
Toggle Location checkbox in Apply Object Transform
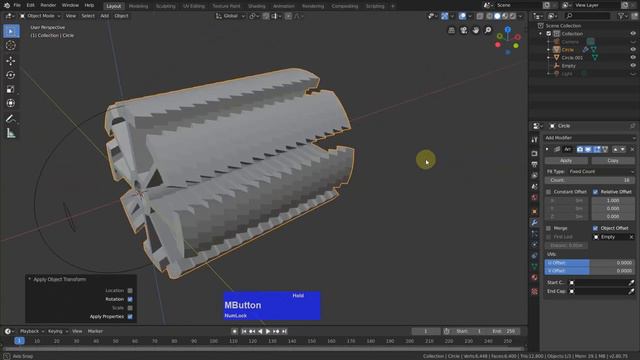tap(130, 291)
